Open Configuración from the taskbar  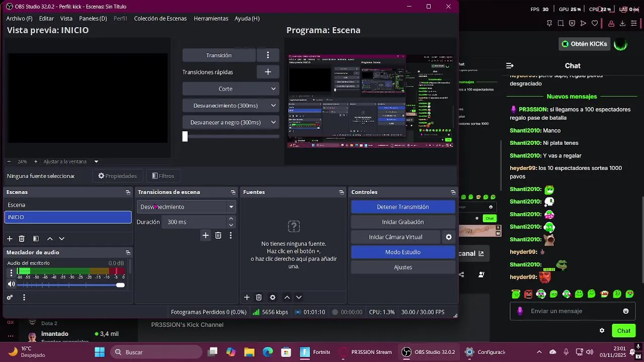[485, 352]
